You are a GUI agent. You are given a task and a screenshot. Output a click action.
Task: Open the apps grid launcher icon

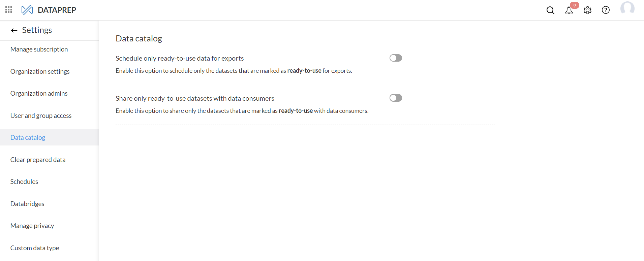click(x=9, y=10)
